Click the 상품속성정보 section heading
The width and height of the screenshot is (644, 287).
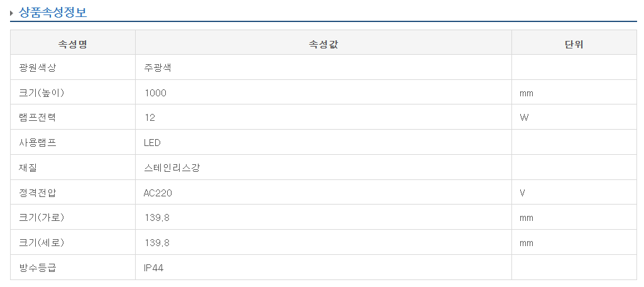[53, 11]
